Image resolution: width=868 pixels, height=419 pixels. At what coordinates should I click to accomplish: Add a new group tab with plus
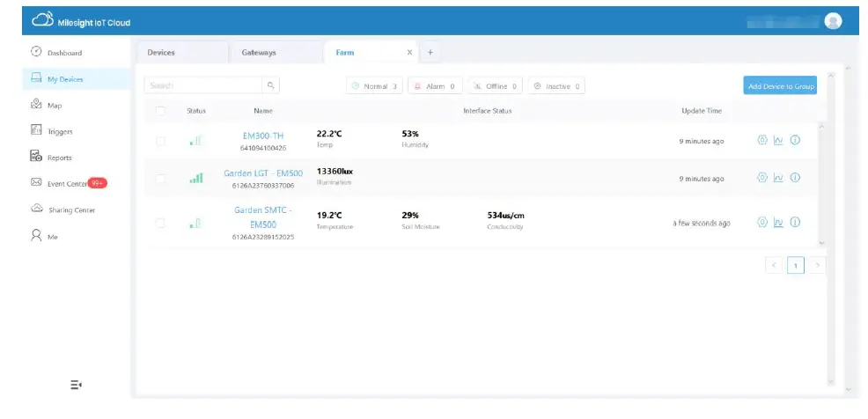click(x=430, y=52)
